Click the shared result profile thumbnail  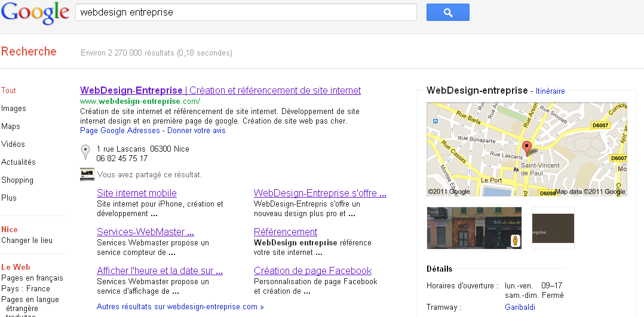click(x=87, y=174)
